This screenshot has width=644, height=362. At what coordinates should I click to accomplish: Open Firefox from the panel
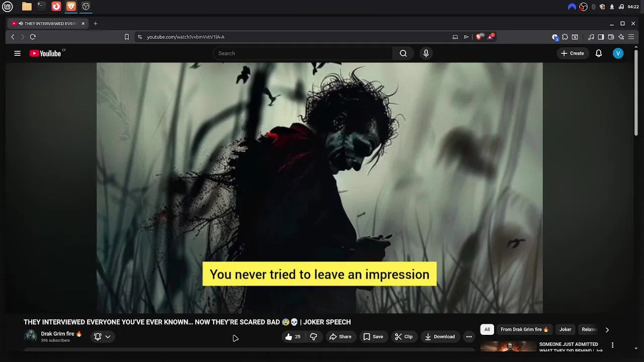[x=56, y=7]
